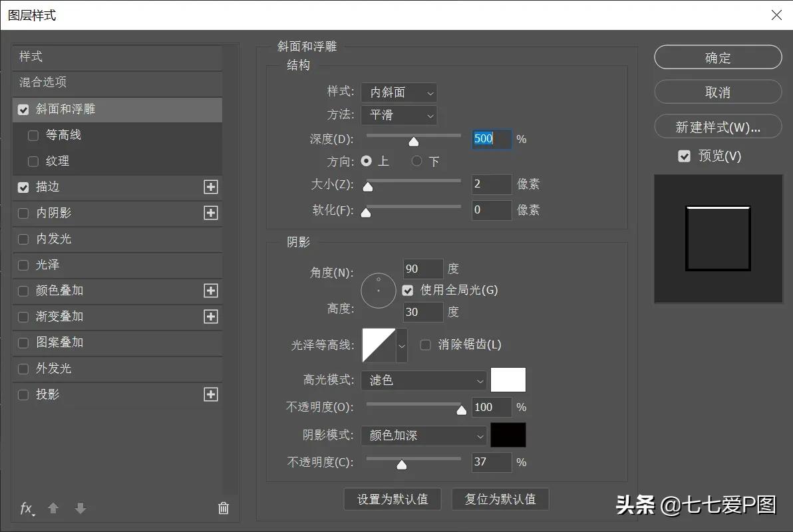Screen dimensions: 793x532
Task: Click the highlight 不透明度(O) slider handle
Action: (x=461, y=410)
